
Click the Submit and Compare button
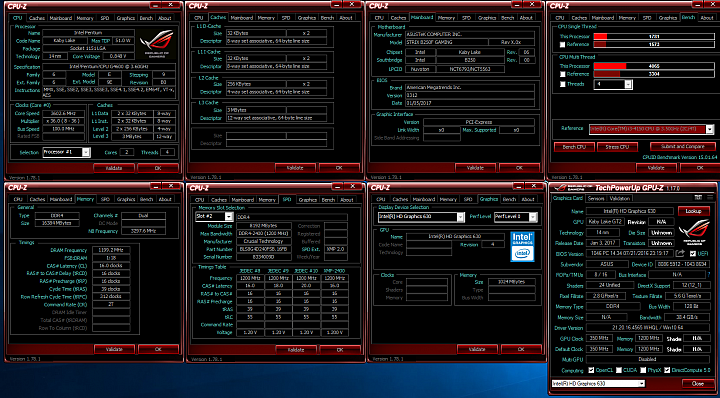(683, 146)
